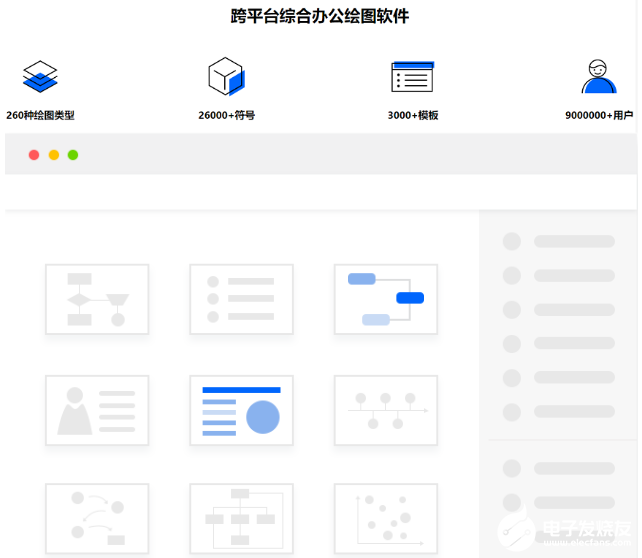Select the person profile card thumbnail
The height and width of the screenshot is (558, 642).
[97, 410]
